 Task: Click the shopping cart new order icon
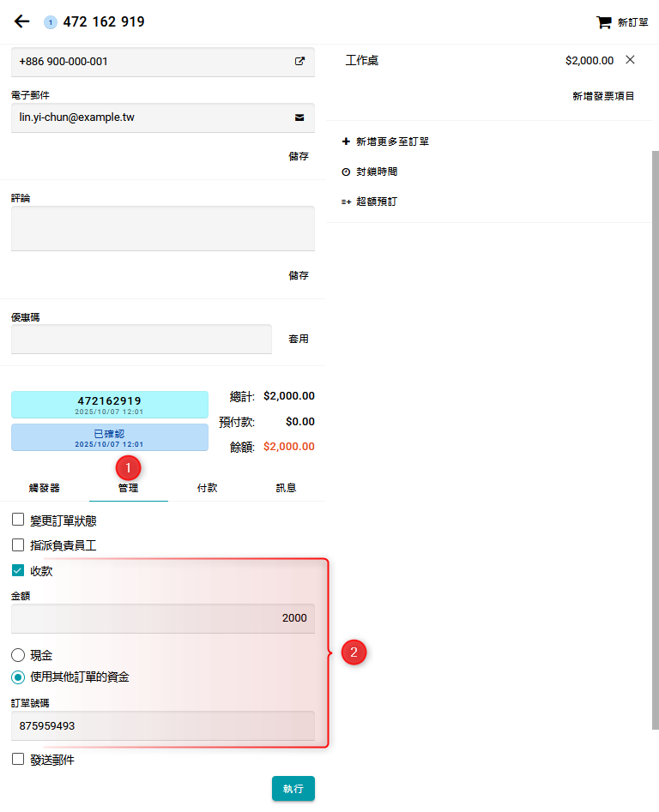click(604, 22)
